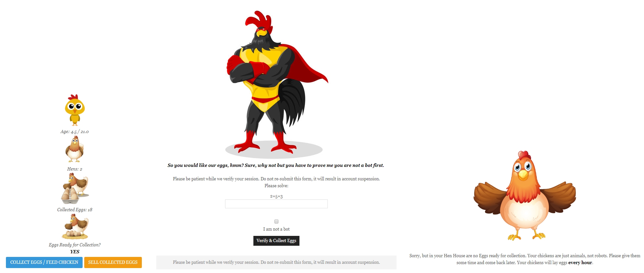Click the hen icon above Hens: 2

(x=75, y=149)
